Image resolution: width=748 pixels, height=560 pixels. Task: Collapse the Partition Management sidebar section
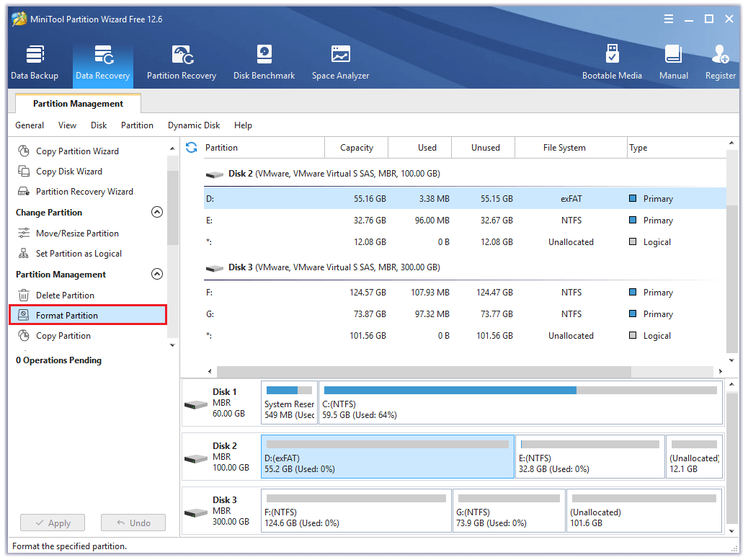(x=156, y=275)
